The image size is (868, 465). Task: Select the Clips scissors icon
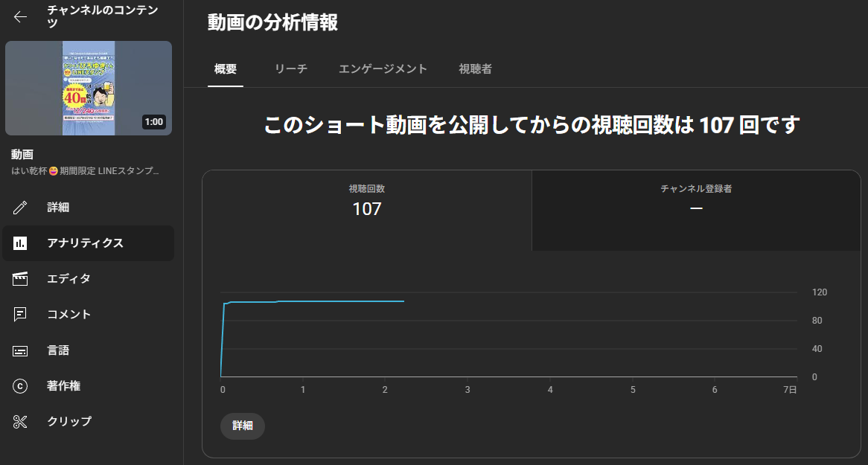[20, 422]
